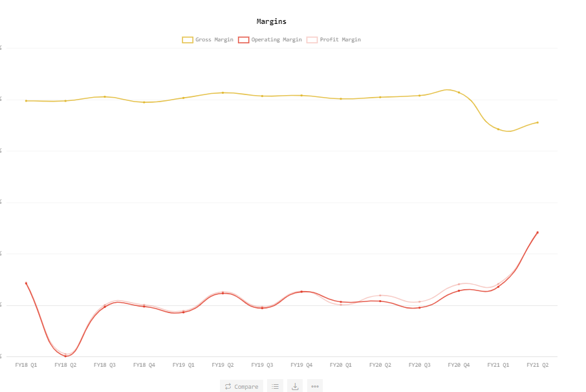Select the Gross Margin point at FY19 Q2
The height and width of the screenshot is (392, 586).
tap(223, 93)
